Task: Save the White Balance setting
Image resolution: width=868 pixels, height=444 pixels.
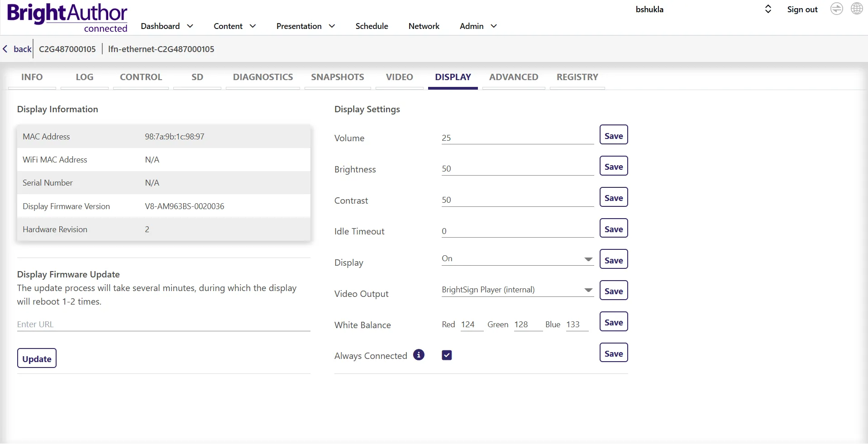Action: coord(614,322)
